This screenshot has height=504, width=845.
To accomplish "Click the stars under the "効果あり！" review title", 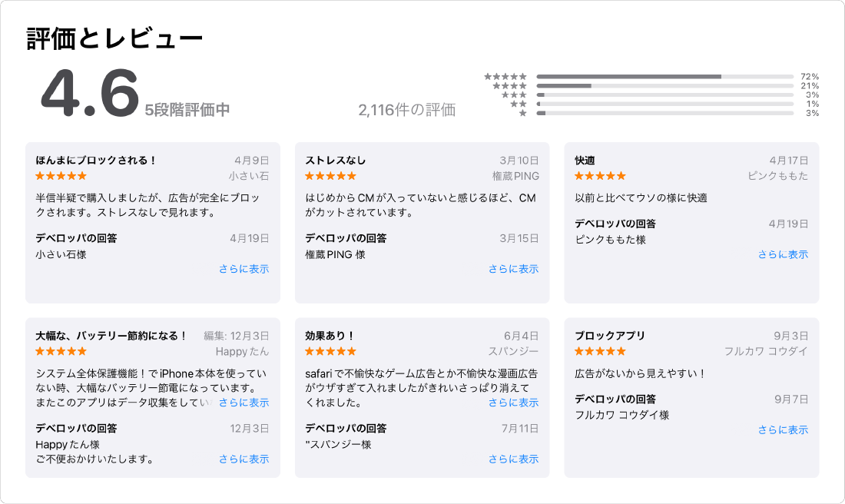I will pos(331,351).
